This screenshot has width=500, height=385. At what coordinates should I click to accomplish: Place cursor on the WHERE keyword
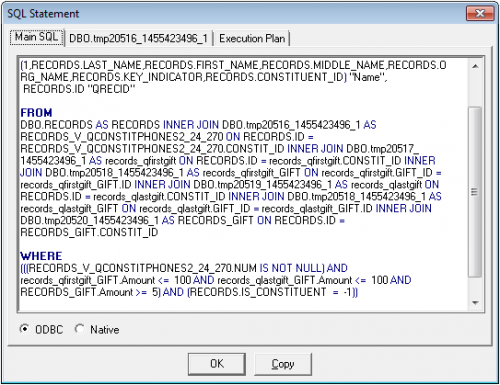click(x=41, y=256)
